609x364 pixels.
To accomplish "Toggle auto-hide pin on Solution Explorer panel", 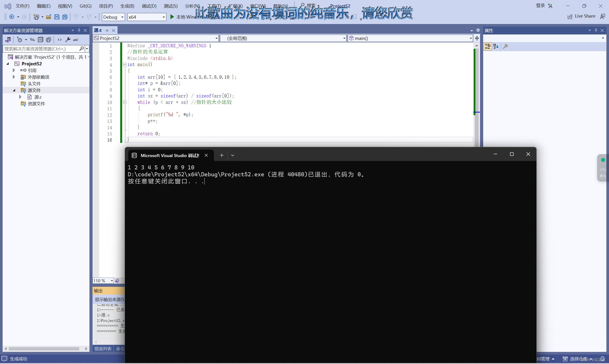I will click(79, 30).
